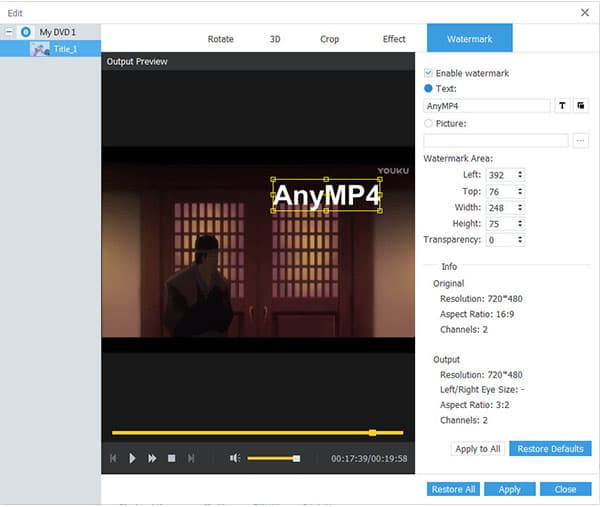
Task: Select the Text watermark radio button
Action: (x=428, y=88)
